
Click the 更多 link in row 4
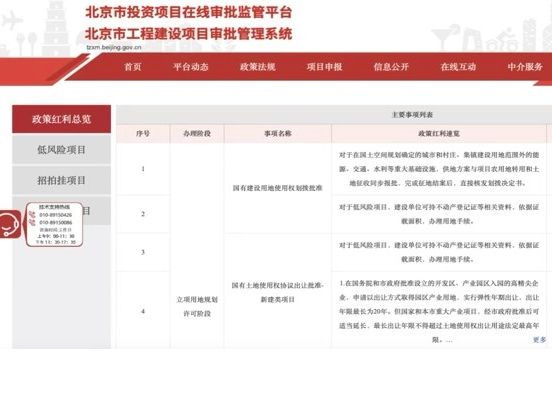click(539, 340)
